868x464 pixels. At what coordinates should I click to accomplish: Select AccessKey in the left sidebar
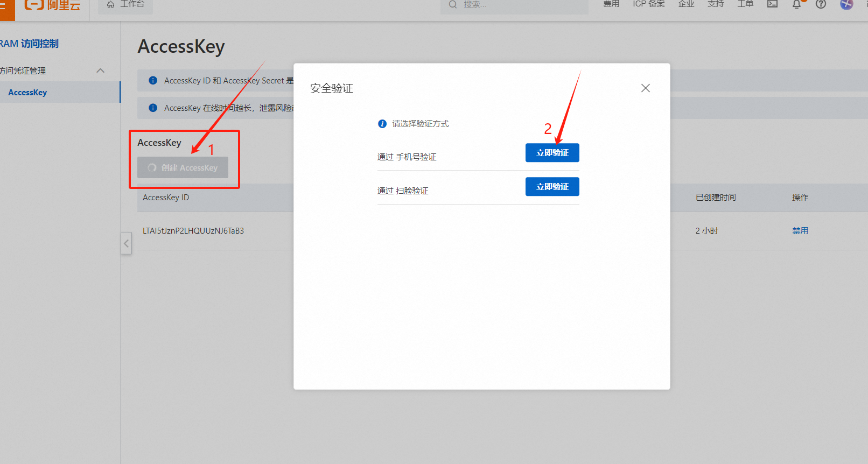[60, 92]
